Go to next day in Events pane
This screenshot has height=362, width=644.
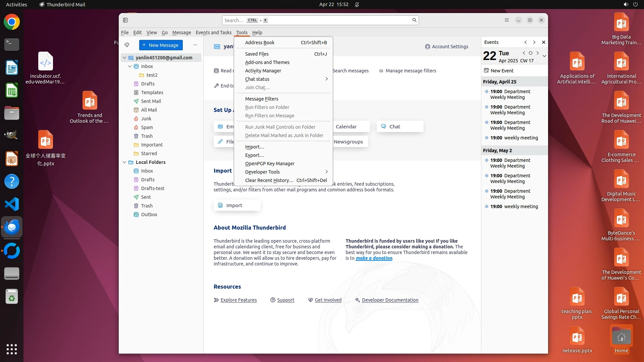(538, 53)
